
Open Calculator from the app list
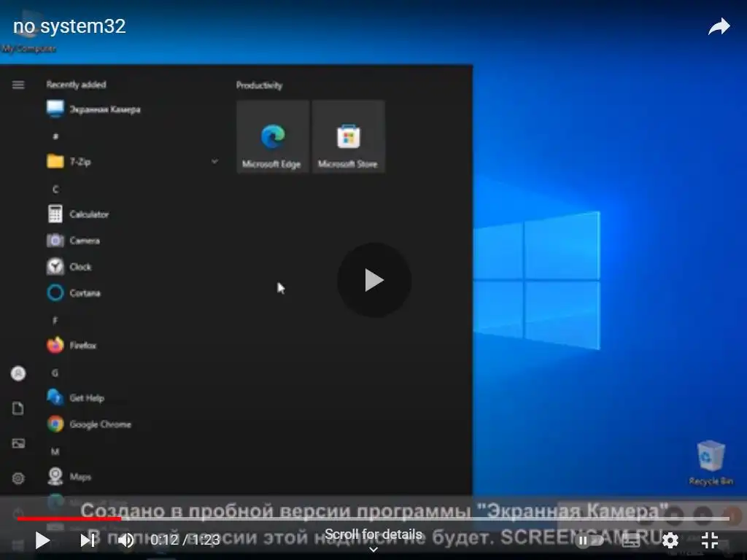coord(78,214)
